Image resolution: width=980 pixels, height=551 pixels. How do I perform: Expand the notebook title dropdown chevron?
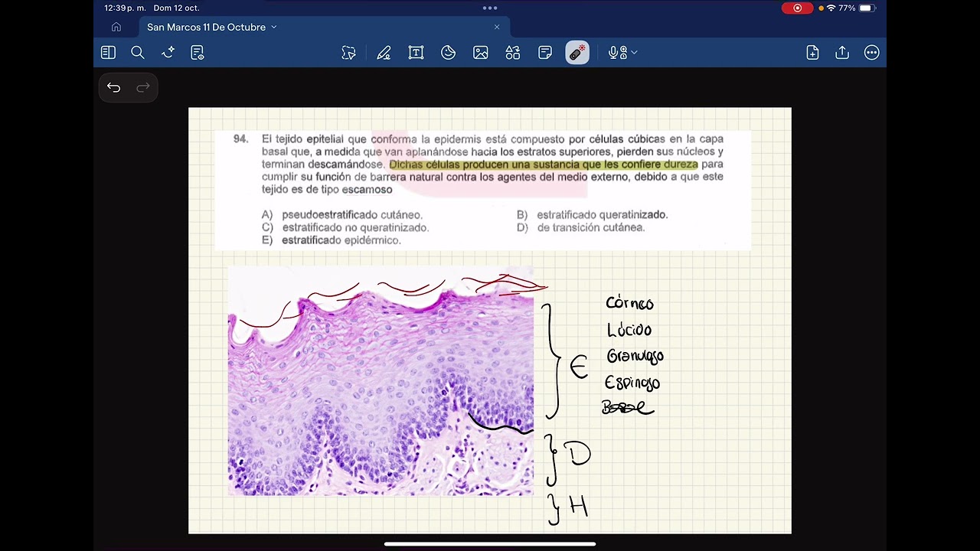coord(273,27)
